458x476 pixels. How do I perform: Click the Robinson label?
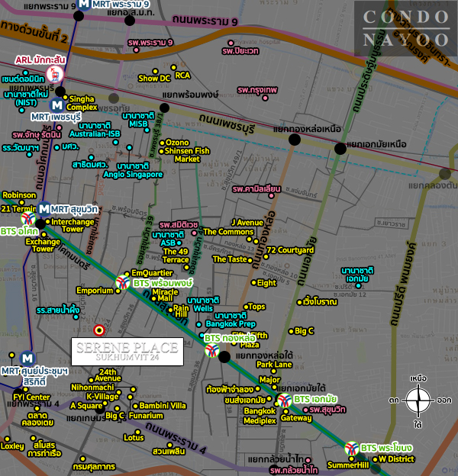point(19,195)
